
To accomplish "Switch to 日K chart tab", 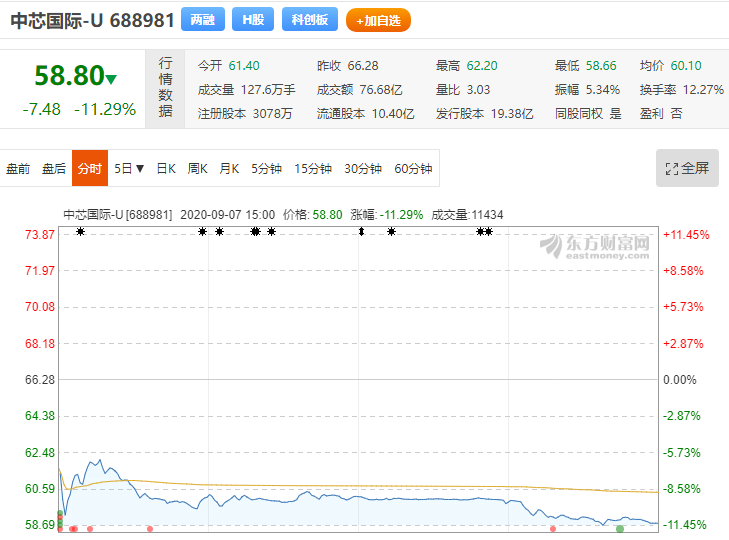I will (x=166, y=168).
